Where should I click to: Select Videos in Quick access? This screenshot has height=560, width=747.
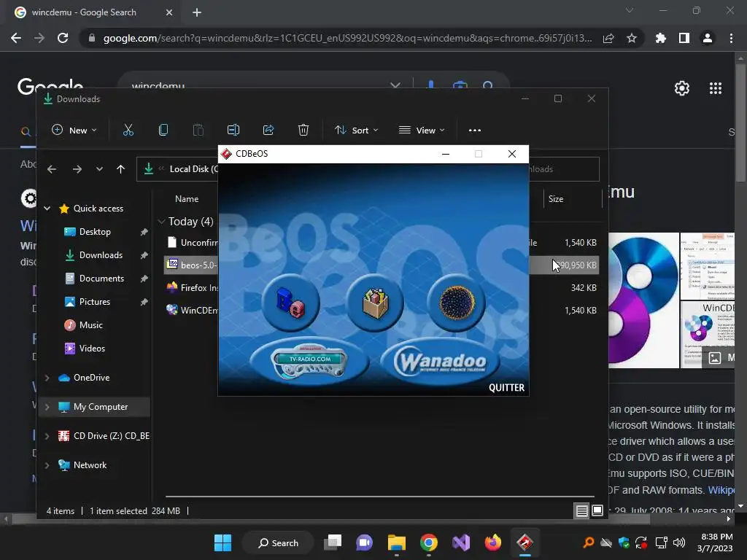[92, 349]
